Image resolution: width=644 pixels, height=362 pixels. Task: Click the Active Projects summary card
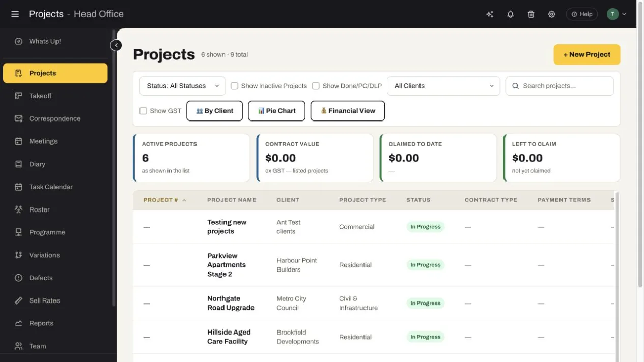(191, 158)
